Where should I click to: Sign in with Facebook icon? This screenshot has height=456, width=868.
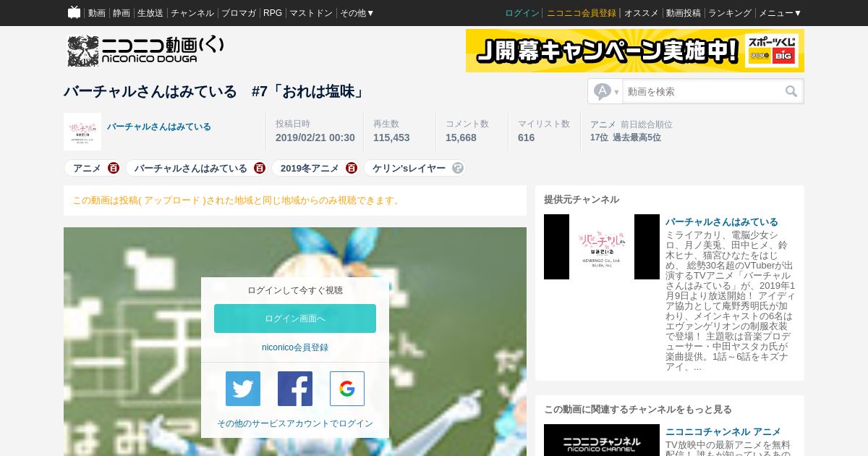pos(295,389)
